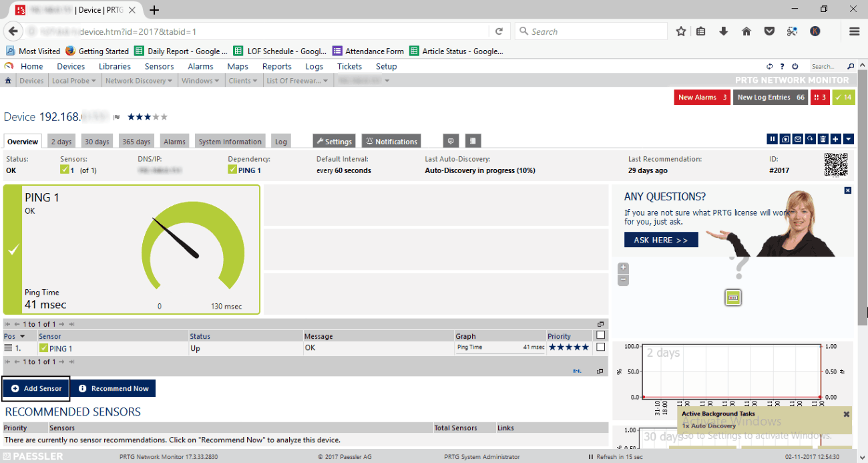Reload the page with browser reload icon
The width and height of the screenshot is (868, 463).
pos(499,31)
